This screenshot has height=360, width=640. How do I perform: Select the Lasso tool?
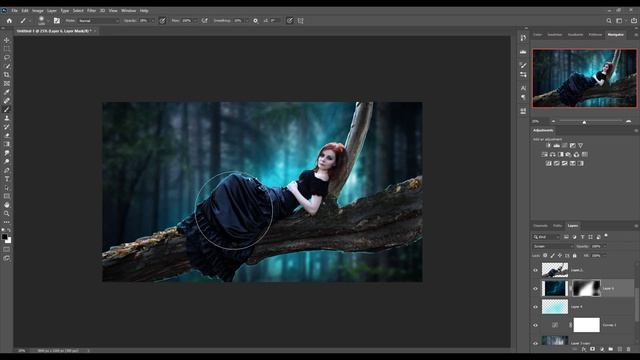(x=7, y=57)
